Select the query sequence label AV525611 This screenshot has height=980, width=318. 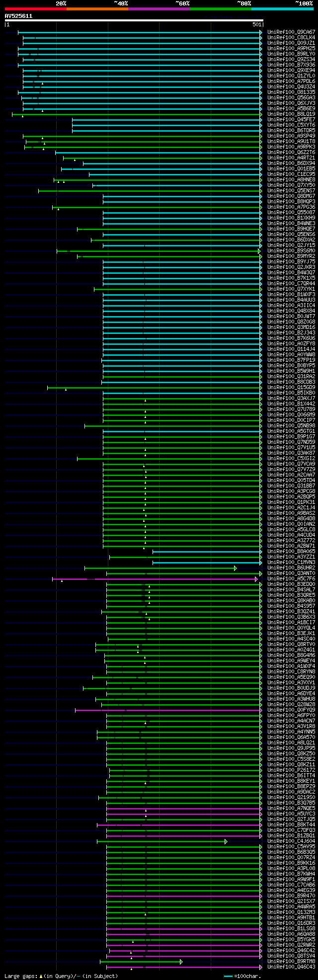18,16
